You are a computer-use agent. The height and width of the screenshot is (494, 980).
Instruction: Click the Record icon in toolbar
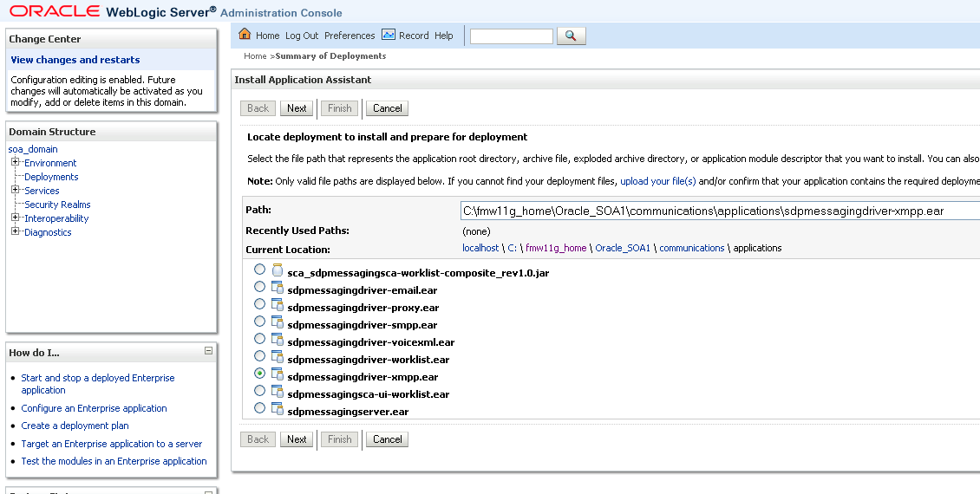[x=389, y=35]
